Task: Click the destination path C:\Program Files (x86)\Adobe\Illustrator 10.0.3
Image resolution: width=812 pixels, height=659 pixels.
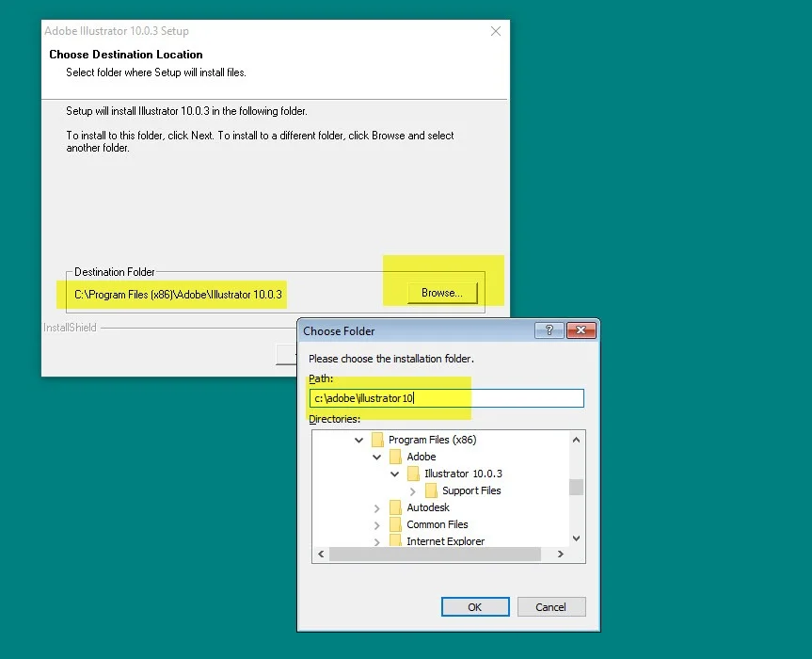Action: tap(178, 295)
